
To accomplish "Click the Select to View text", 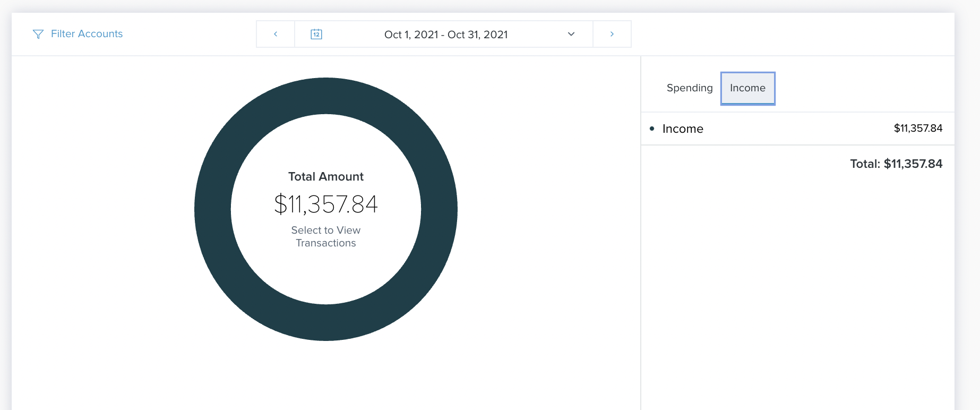I will pos(326,230).
